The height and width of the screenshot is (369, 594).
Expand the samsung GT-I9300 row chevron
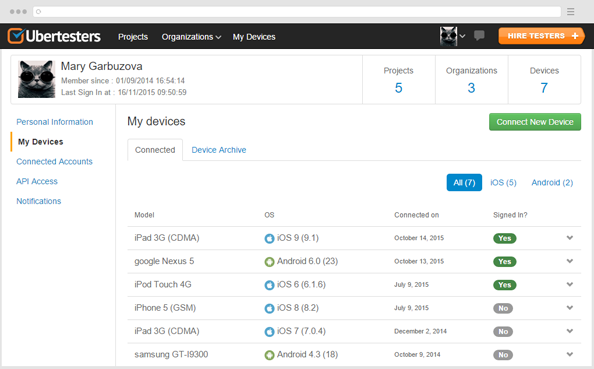570,354
